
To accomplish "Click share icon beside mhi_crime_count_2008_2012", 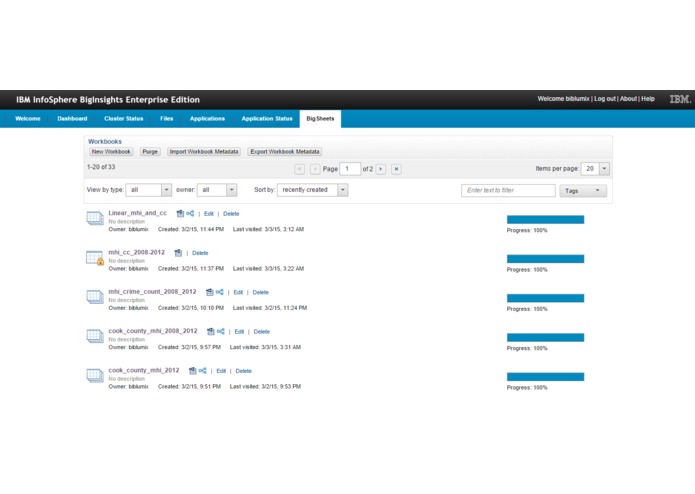I will (219, 292).
